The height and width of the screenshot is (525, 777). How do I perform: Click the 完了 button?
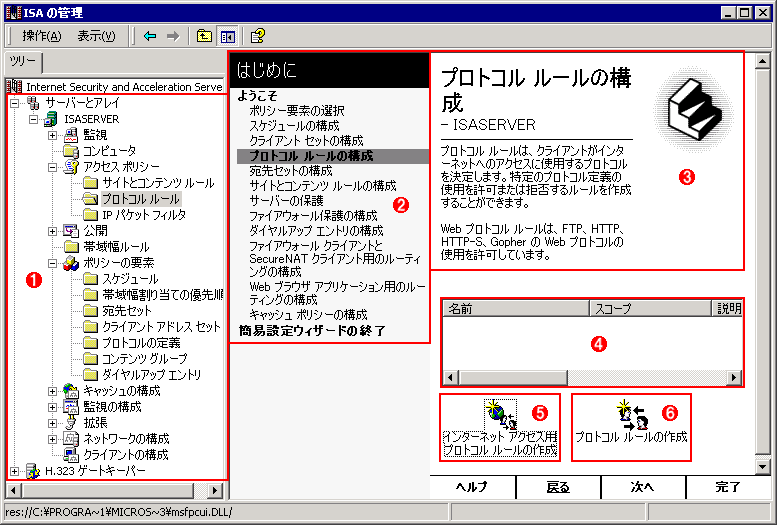(728, 487)
